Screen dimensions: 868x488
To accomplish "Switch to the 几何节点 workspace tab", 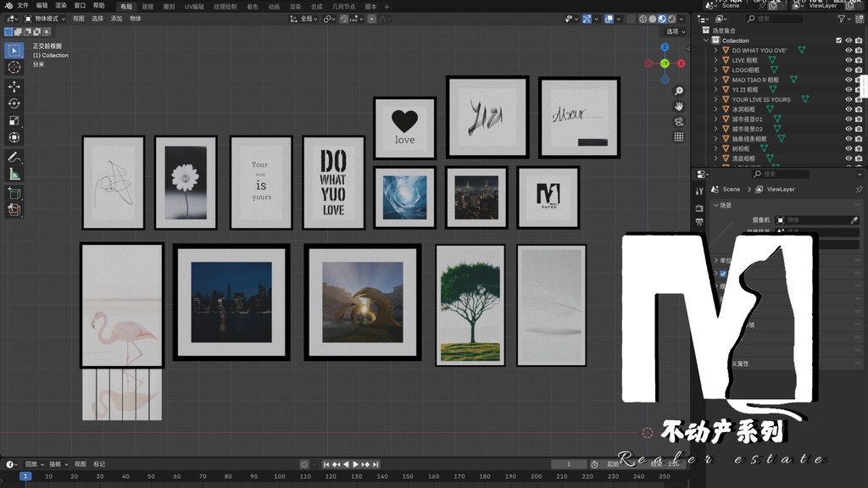I will (x=343, y=7).
